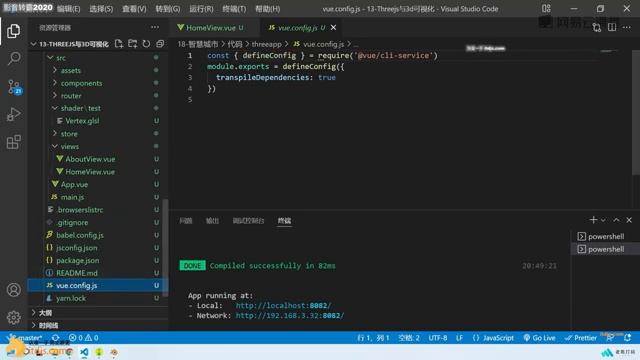The width and height of the screenshot is (640, 360).
Task: Open the Explorer view in activity bar
Action: point(13,31)
